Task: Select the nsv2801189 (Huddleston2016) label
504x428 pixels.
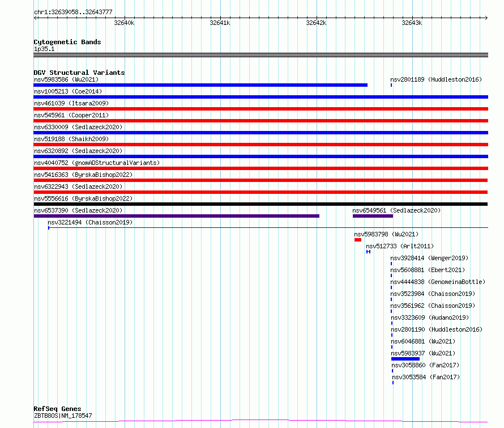Action: coord(436,79)
